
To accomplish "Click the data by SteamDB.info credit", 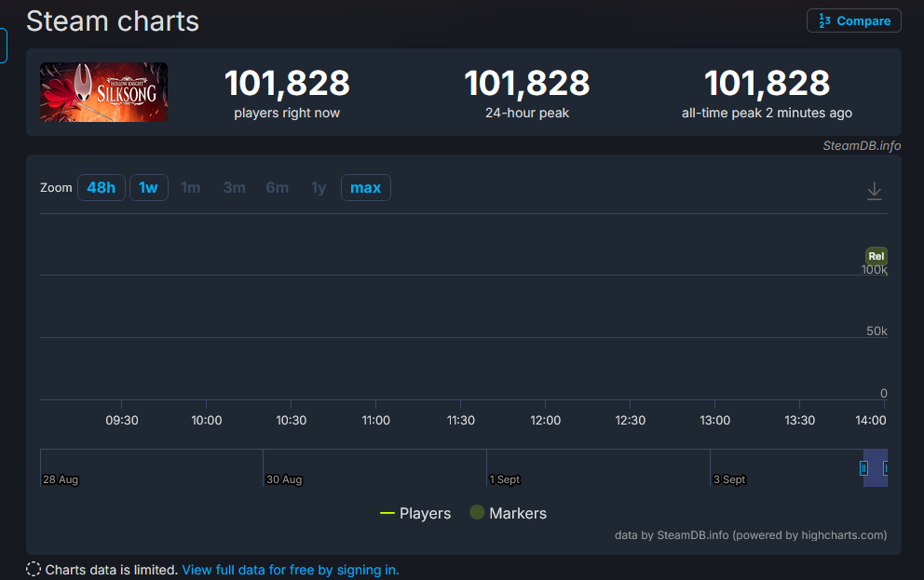I will 751,535.
